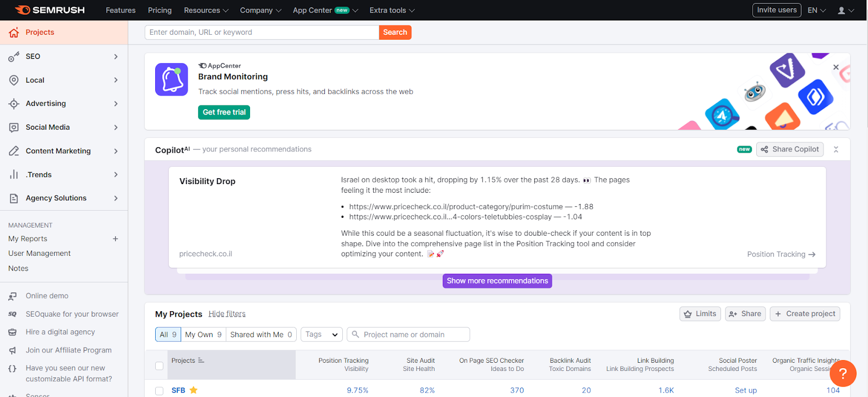
Task: Go to Features page
Action: pos(120,10)
